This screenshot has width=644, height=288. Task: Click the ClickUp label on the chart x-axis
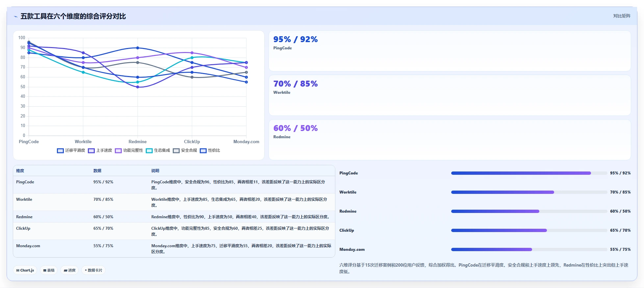tap(192, 142)
